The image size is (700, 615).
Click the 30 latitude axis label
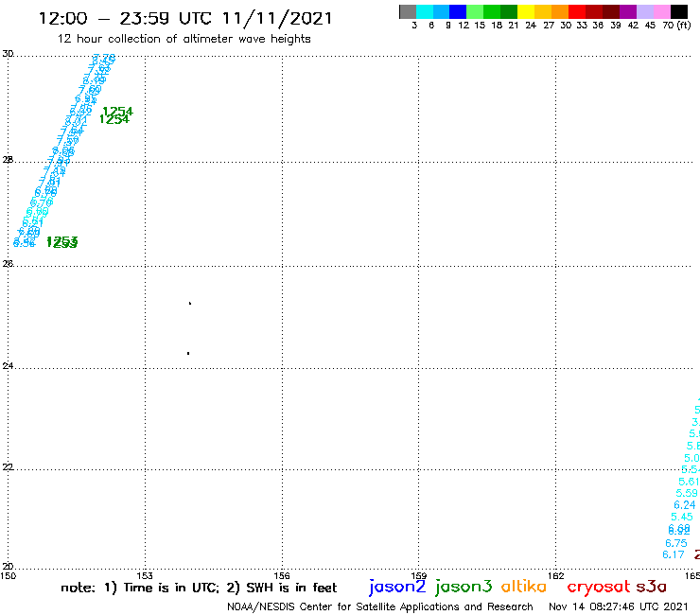[x=8, y=54]
